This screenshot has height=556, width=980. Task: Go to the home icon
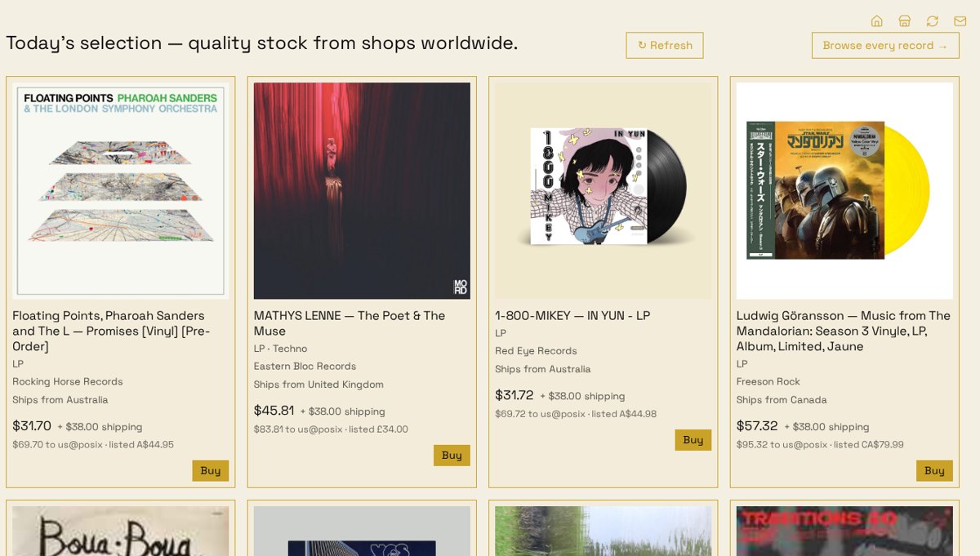[876, 21]
